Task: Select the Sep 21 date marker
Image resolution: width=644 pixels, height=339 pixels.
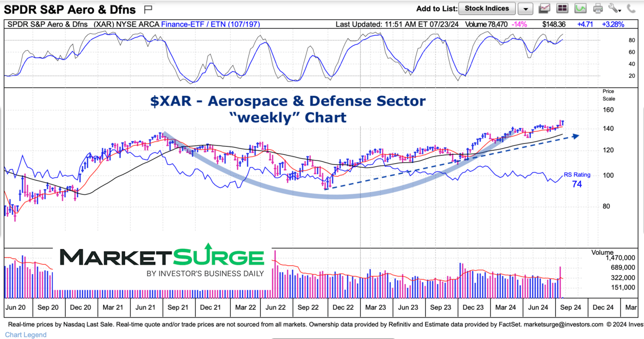Action: pyautogui.click(x=178, y=307)
